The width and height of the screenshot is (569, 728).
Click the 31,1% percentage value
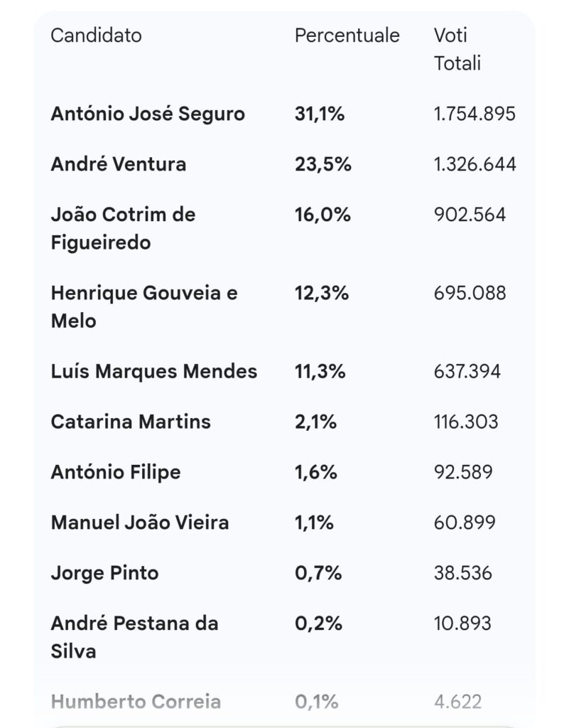click(319, 114)
